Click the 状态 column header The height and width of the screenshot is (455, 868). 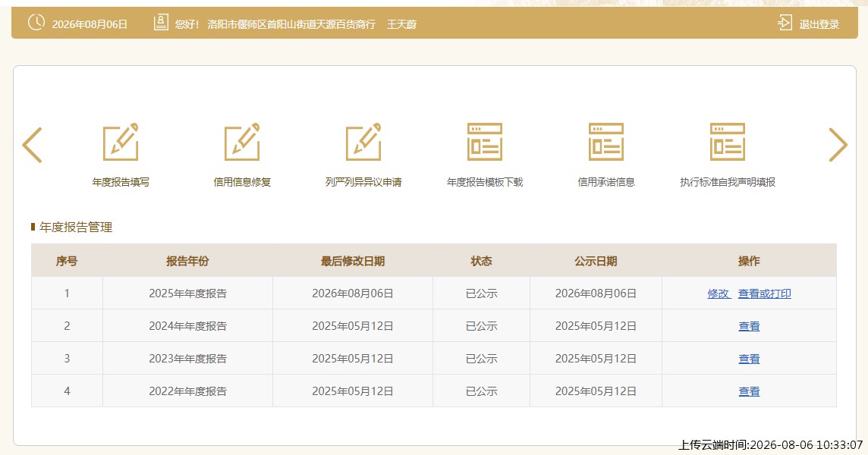click(481, 261)
